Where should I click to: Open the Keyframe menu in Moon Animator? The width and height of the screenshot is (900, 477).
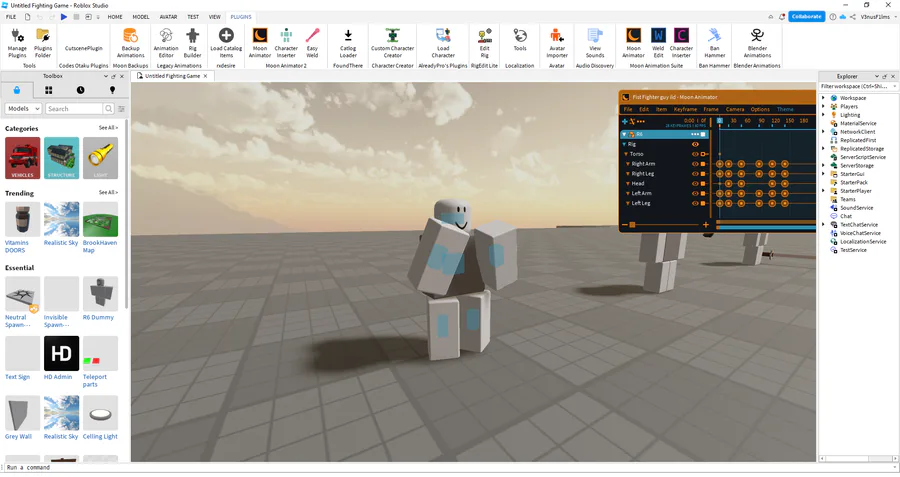685,109
